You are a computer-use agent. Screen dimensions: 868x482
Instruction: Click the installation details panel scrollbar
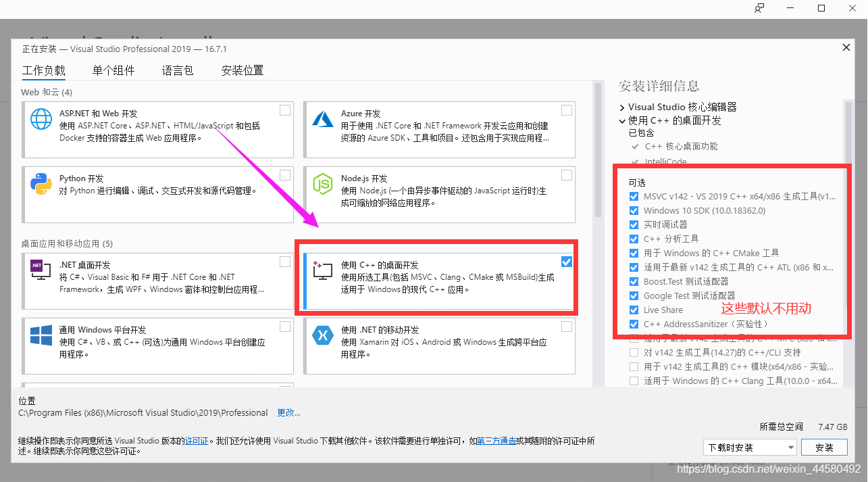point(847,203)
